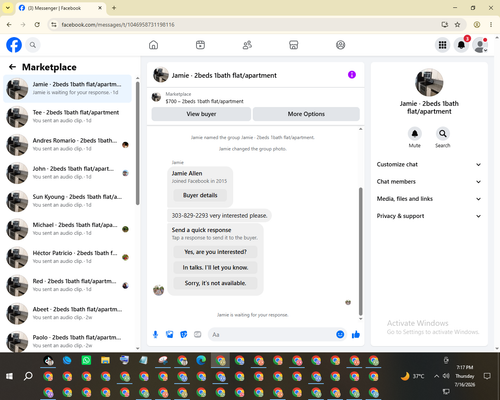This screenshot has width=500, height=400.
Task: Open the Friends icon in top navigation
Action: click(x=247, y=45)
